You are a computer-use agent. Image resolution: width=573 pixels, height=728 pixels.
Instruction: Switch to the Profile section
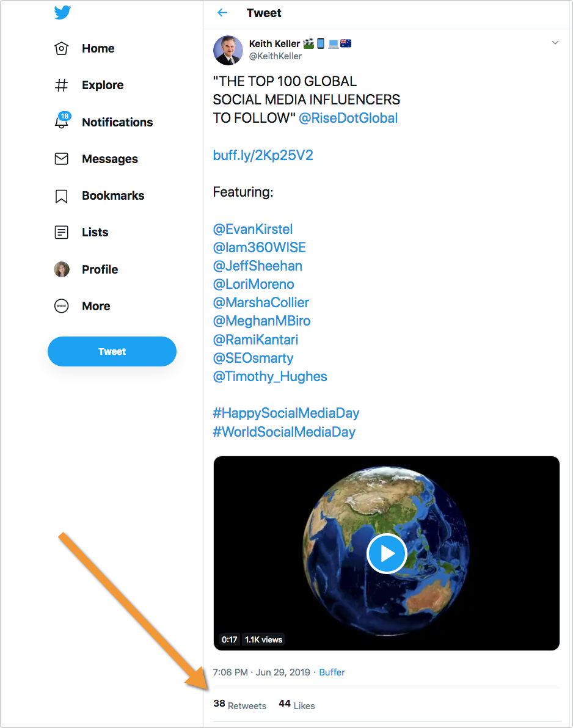coord(100,269)
